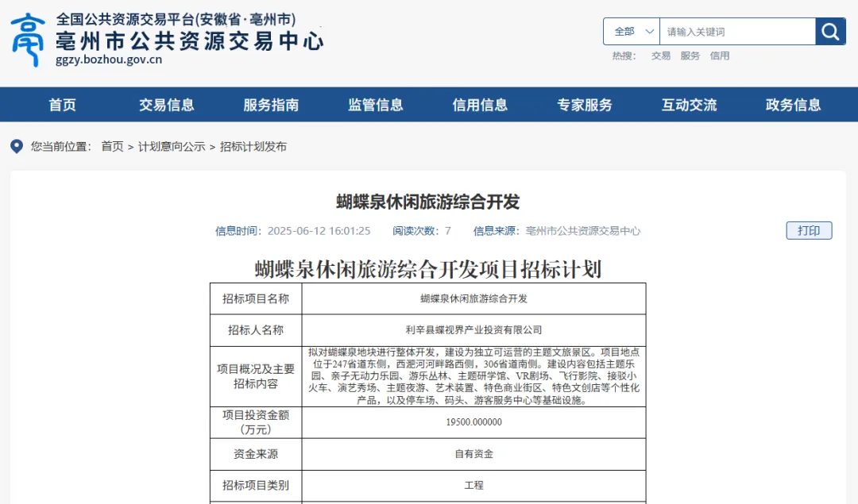Click the Bozhou site logo emblem
The height and width of the screenshot is (504, 858).
tap(28, 40)
